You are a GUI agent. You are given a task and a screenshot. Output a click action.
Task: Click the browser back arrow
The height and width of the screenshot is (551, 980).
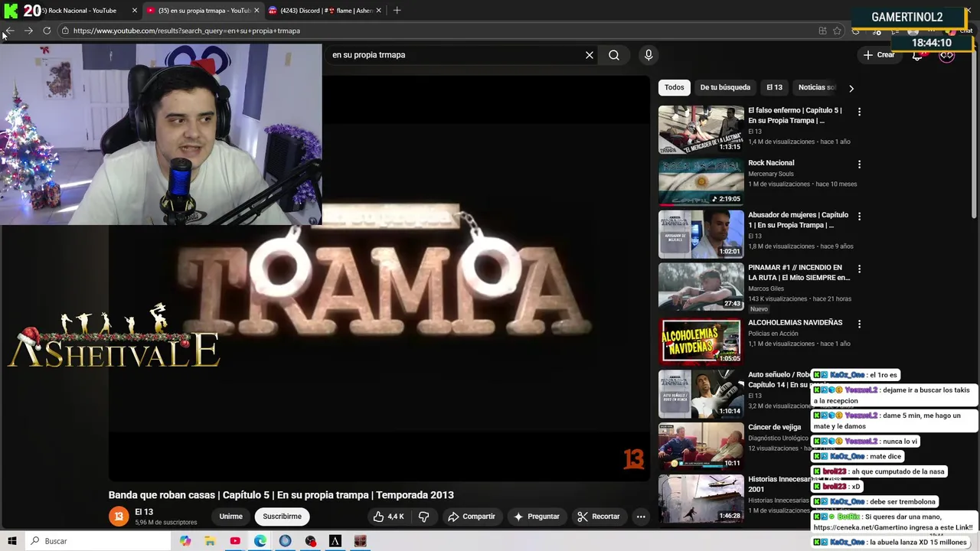point(9,31)
